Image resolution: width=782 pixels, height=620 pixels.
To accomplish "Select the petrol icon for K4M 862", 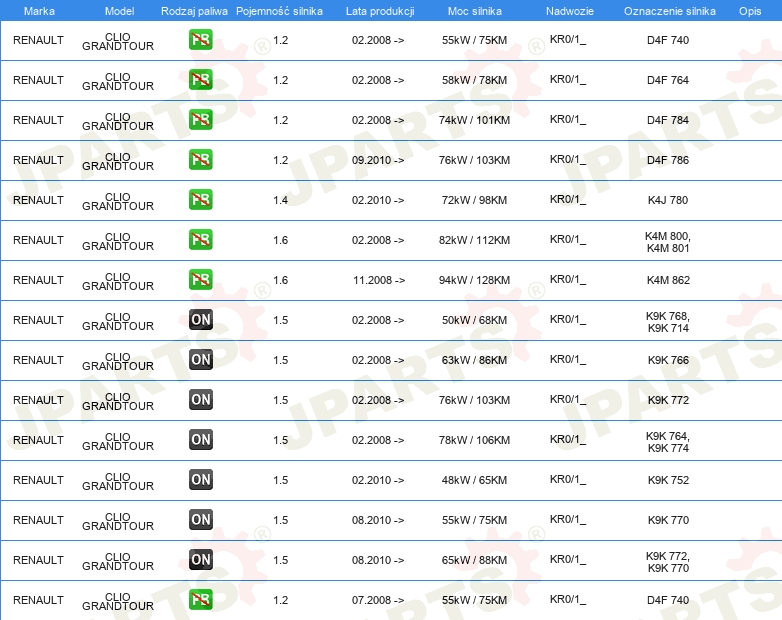I will 200,279.
